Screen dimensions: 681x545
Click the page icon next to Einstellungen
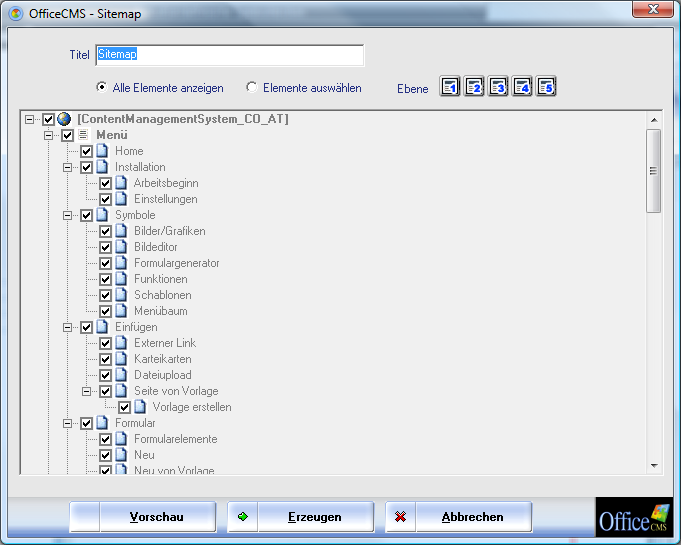121,199
